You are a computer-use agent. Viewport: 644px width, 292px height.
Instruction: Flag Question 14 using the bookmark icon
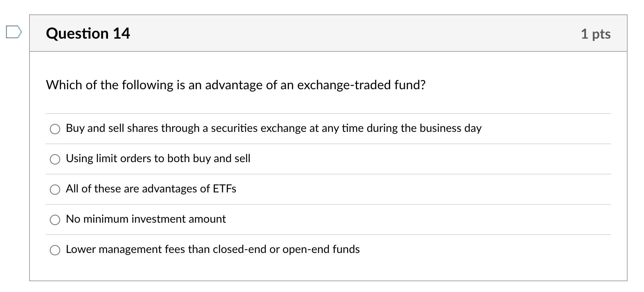(13, 32)
